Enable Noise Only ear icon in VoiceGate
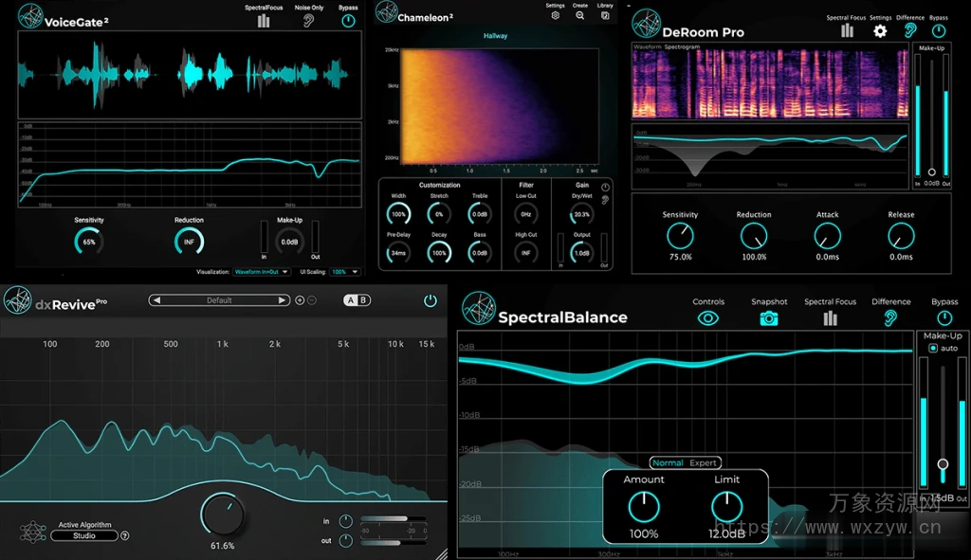This screenshot has width=971, height=560. (x=309, y=21)
